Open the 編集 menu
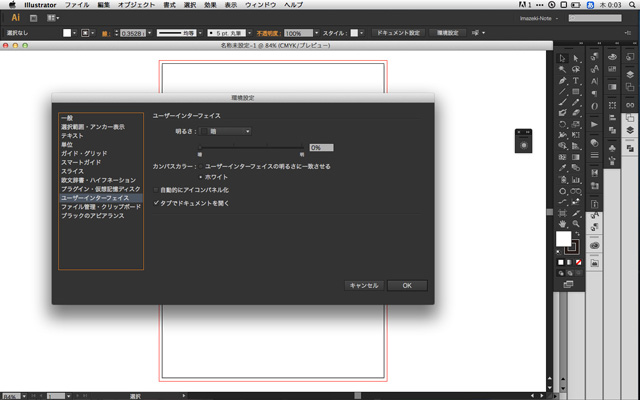Image resolution: width=640 pixels, height=400 pixels. [104, 5]
